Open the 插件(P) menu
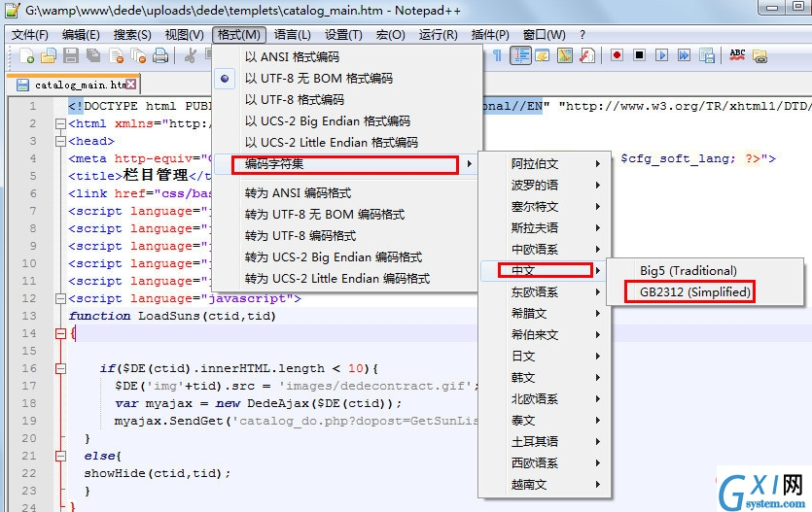 pos(490,35)
